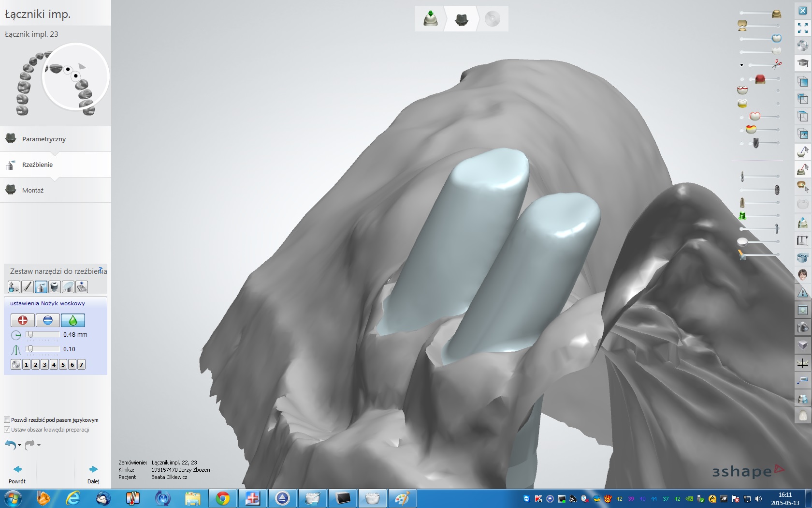The width and height of the screenshot is (812, 508).
Task: Select the add wax (red plus) tool
Action: (x=22, y=320)
